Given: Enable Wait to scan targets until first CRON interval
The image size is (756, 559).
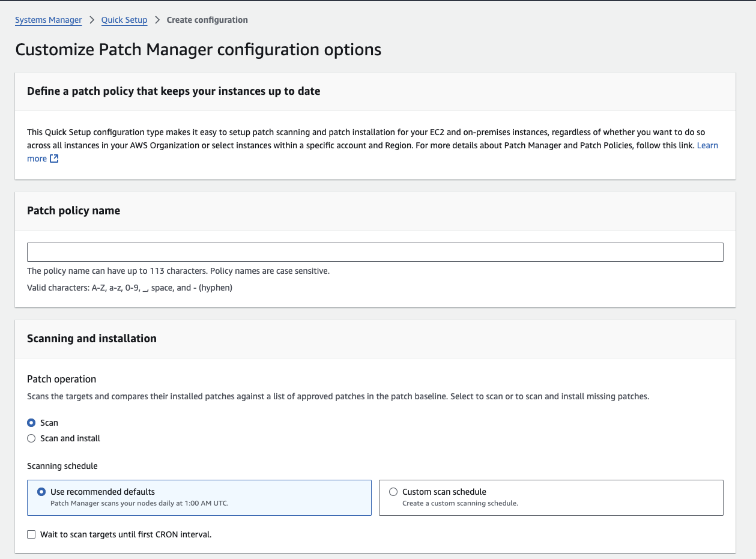Looking at the screenshot, I should pyautogui.click(x=31, y=534).
